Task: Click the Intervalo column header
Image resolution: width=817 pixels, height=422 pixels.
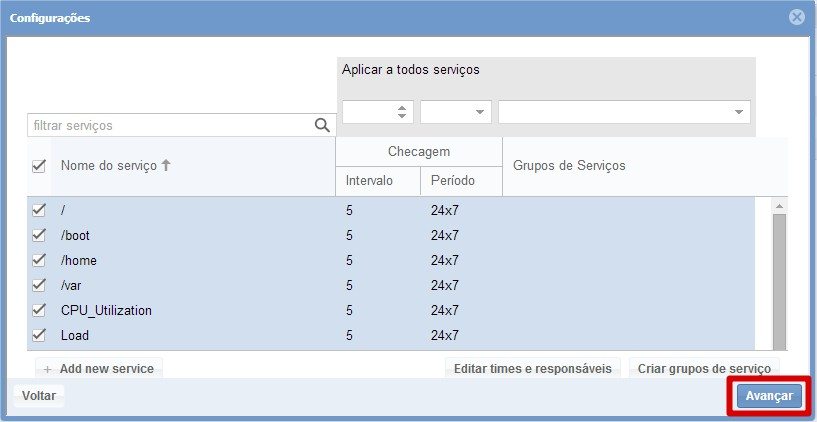Action: (x=369, y=181)
